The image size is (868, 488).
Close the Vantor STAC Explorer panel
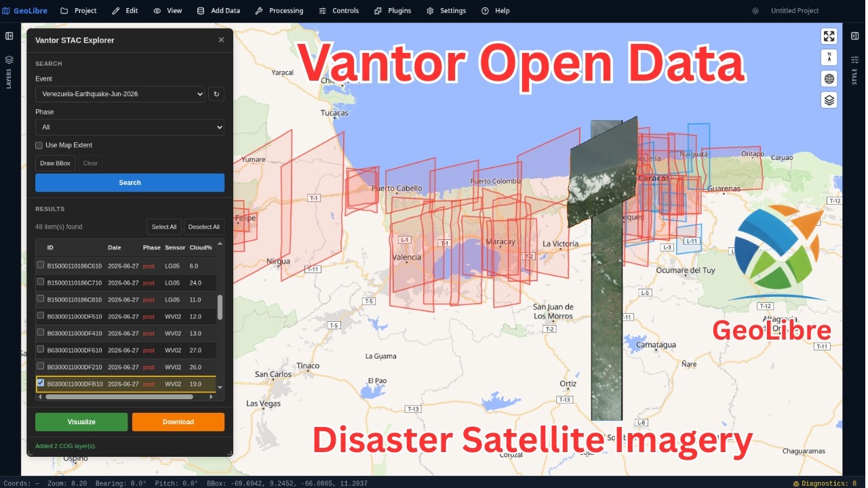[221, 40]
